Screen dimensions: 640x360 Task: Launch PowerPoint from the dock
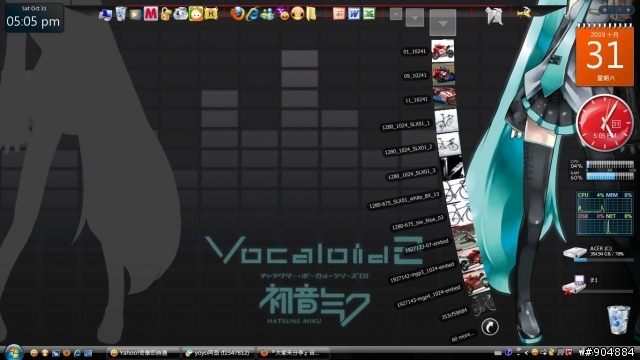pos(339,14)
